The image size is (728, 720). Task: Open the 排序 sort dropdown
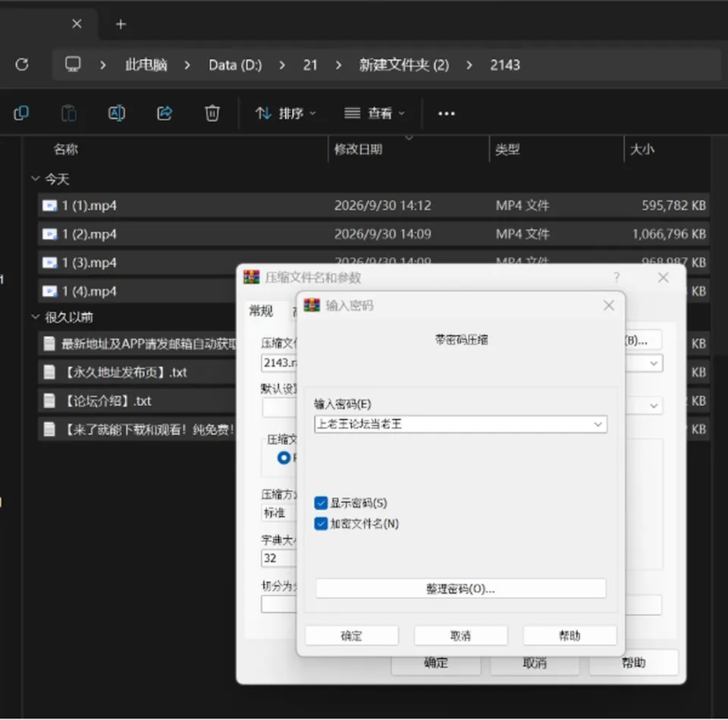[x=286, y=113]
